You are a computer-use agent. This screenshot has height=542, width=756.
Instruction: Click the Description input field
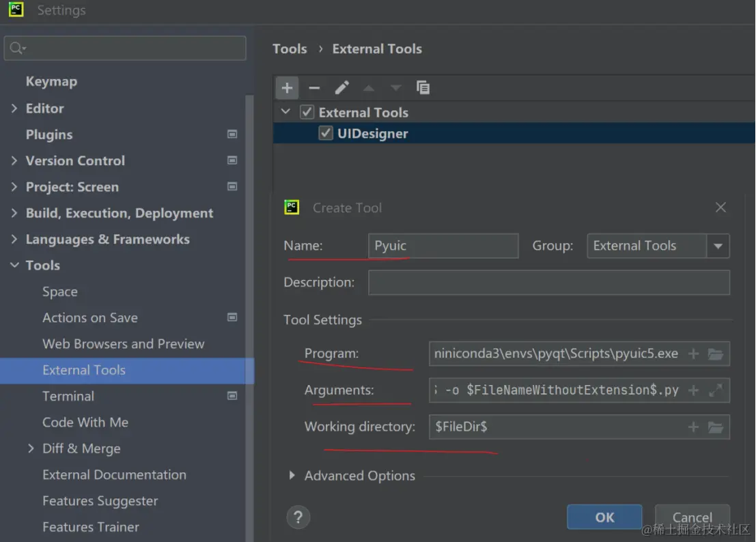tap(548, 283)
